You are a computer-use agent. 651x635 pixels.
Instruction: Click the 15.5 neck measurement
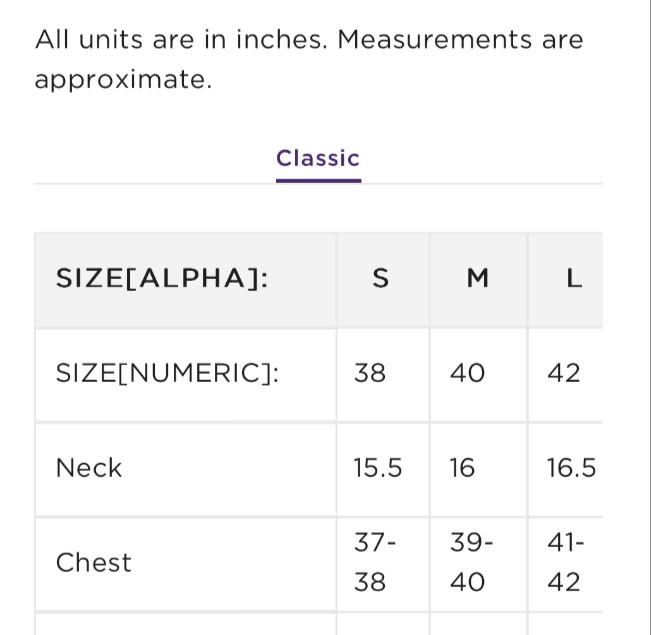click(x=378, y=468)
